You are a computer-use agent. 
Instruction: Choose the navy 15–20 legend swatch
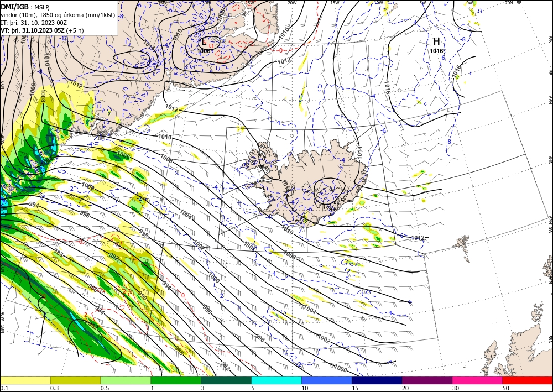tap(377, 380)
